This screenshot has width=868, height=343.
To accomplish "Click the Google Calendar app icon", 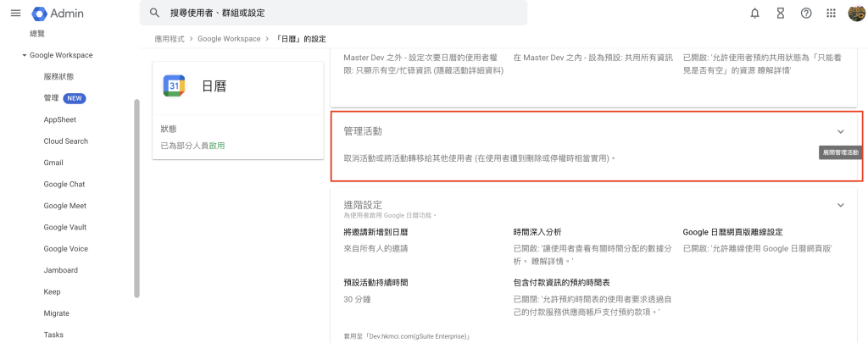I will point(174,86).
